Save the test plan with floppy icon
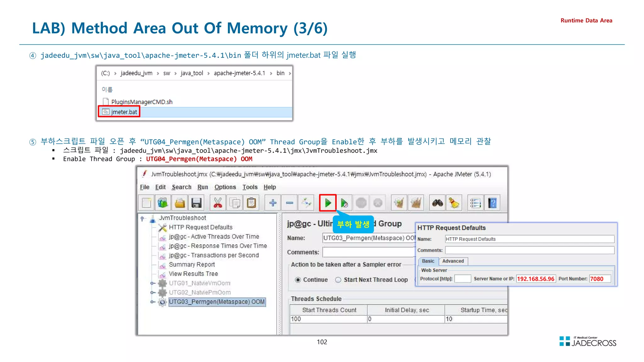The width and height of the screenshot is (644, 362). pos(197,203)
